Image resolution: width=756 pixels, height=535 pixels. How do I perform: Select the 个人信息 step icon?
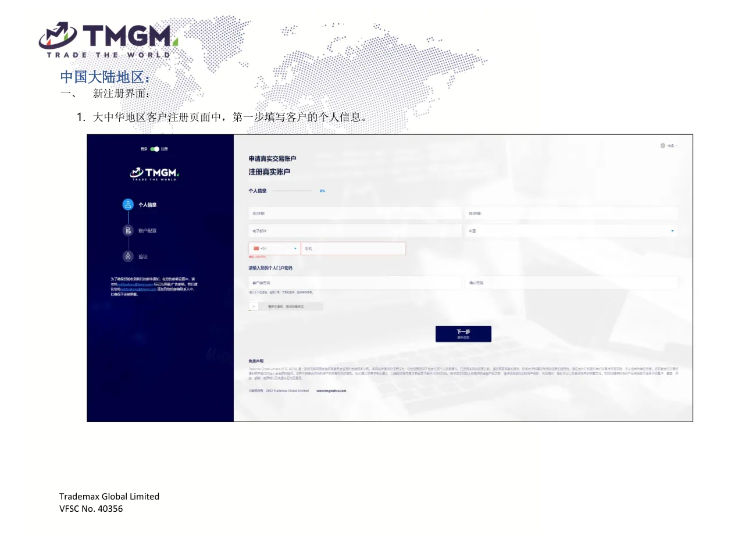(x=129, y=205)
